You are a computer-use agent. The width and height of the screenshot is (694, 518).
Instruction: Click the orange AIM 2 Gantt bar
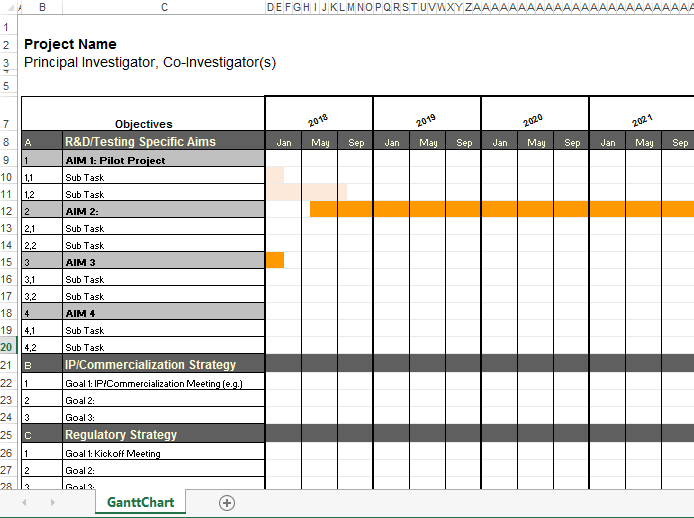pos(500,209)
